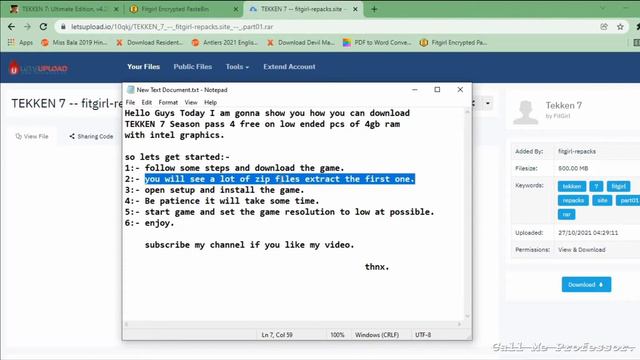Click Notepad horizontal scrollbar right arrow

(459, 324)
